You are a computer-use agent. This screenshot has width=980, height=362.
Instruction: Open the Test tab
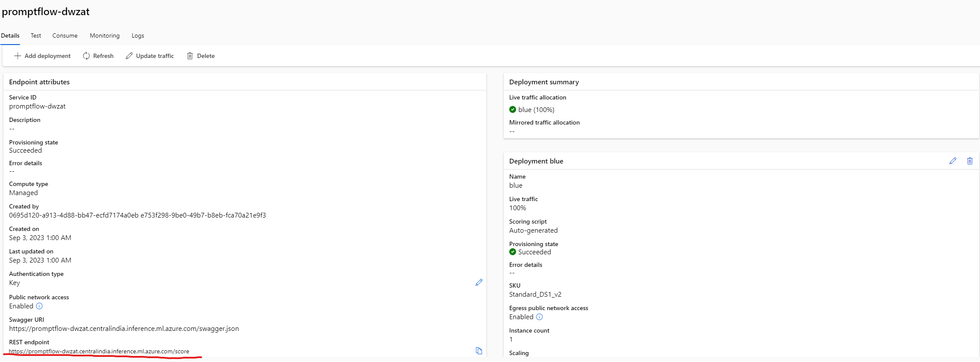pos(36,35)
